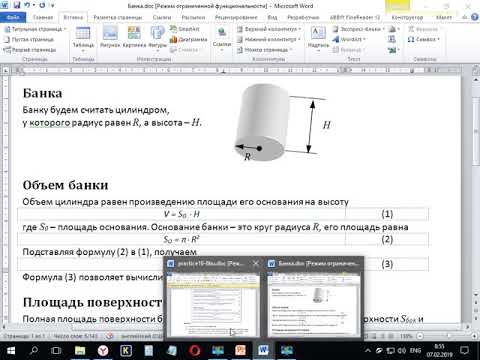Save the document from the quick access toolbar
This screenshot has width=480, height=360.
point(17,5)
